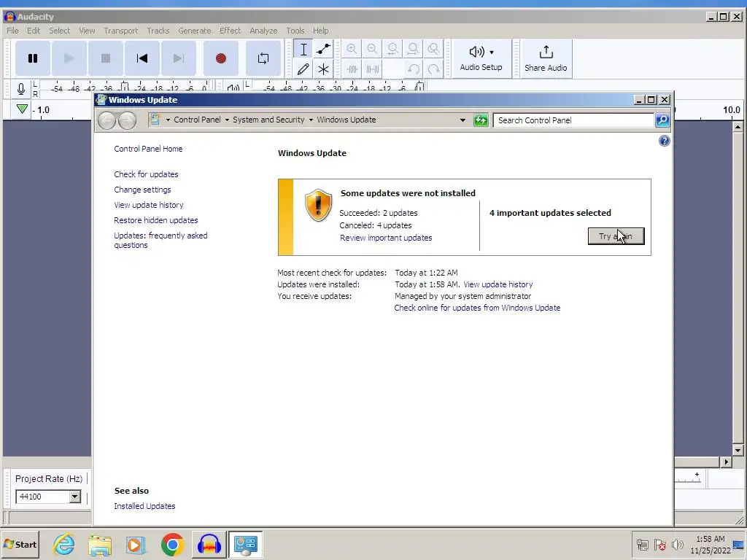Click the playback meter speaker icon
The height and width of the screenshot is (560, 747).
click(x=233, y=88)
